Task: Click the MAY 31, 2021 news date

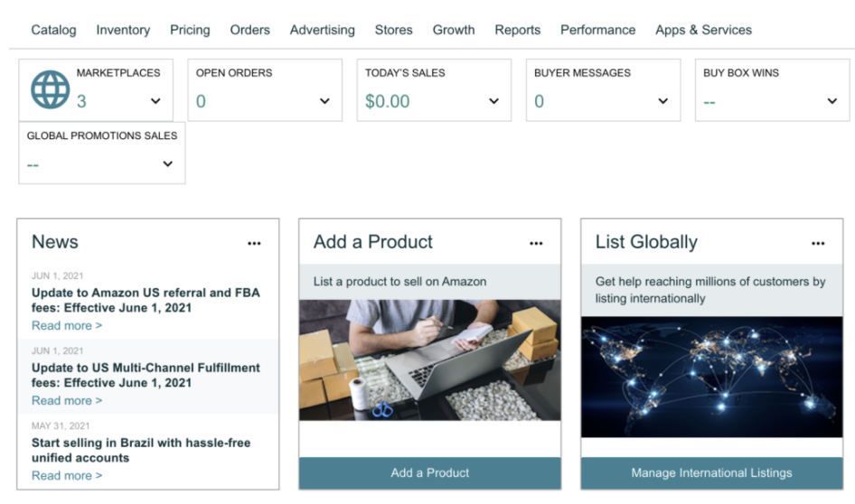Action: [61, 426]
